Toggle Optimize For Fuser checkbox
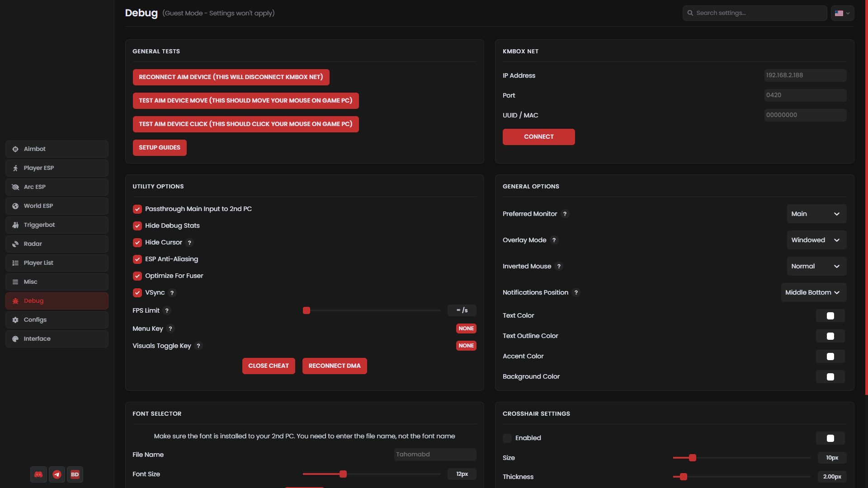This screenshot has width=868, height=488. click(x=137, y=276)
